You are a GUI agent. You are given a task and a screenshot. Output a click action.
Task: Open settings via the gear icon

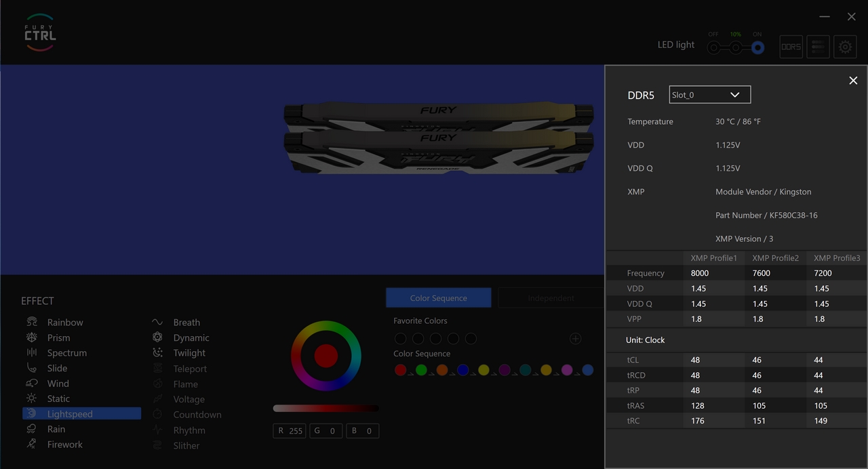click(845, 47)
